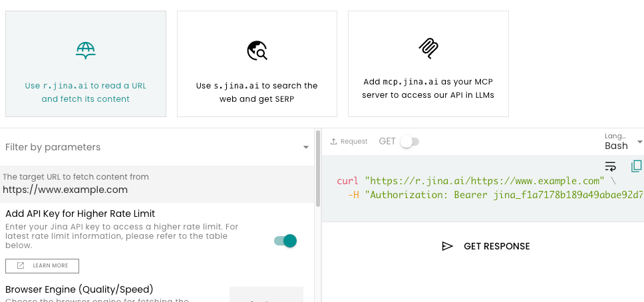Switch the GET request method toggle
This screenshot has height=302, width=644.
[x=408, y=142]
